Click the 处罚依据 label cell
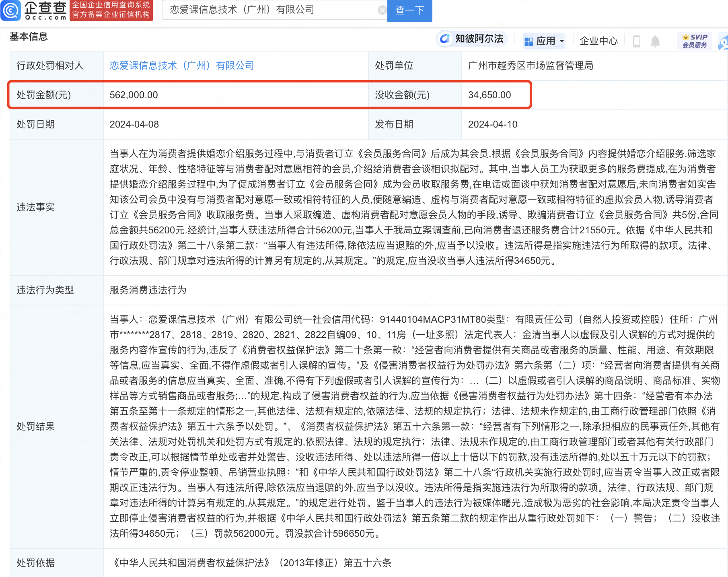This screenshot has width=728, height=577. coord(57,563)
